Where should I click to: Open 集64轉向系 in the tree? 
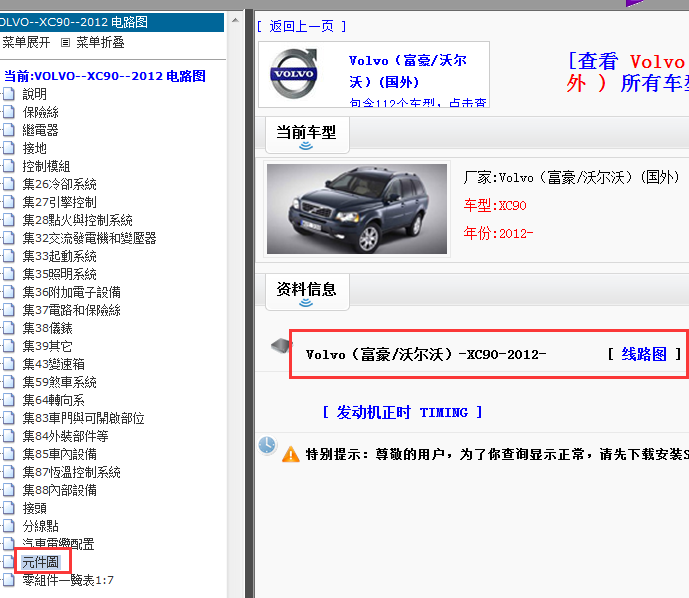click(x=54, y=400)
